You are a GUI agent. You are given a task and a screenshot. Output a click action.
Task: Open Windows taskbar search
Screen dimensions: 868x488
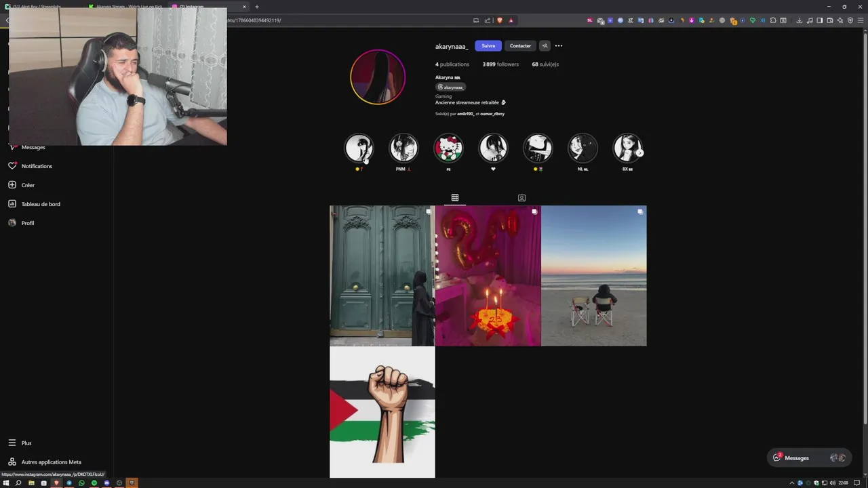point(18,483)
